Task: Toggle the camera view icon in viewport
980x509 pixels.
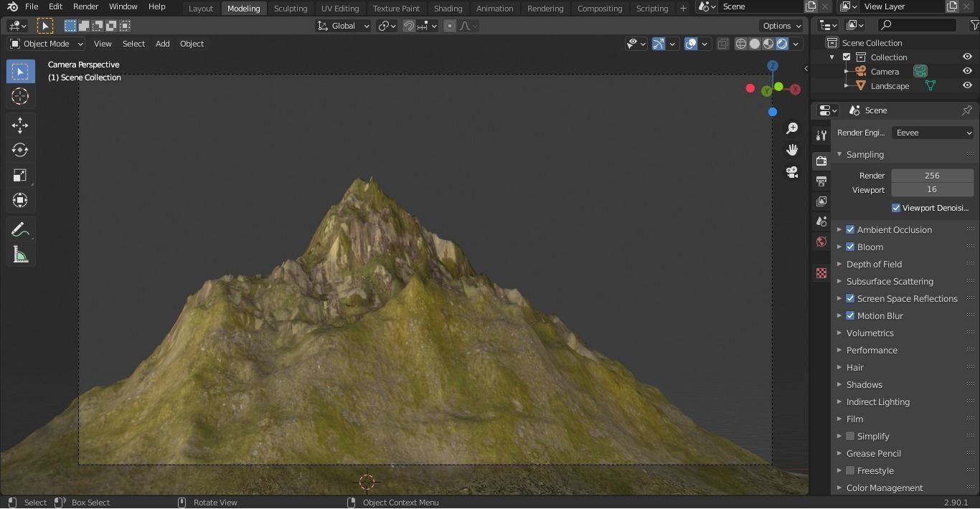Action: click(x=792, y=172)
